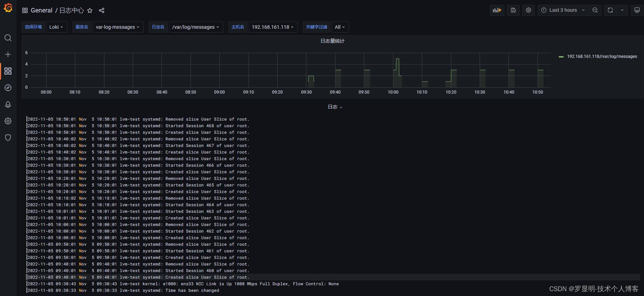Go to the General folder breadcrumb
This screenshot has height=296, width=644.
pos(42,10)
